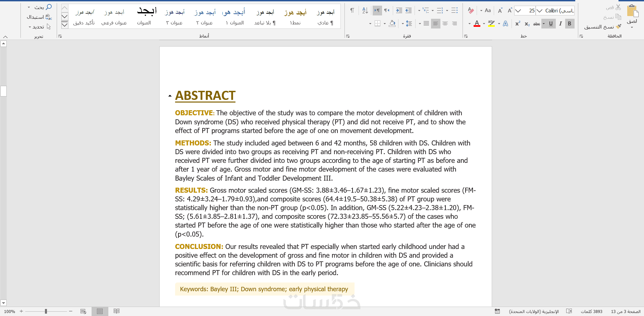Expand the styles gallery More button
The width and height of the screenshot is (644, 316).
point(65,24)
